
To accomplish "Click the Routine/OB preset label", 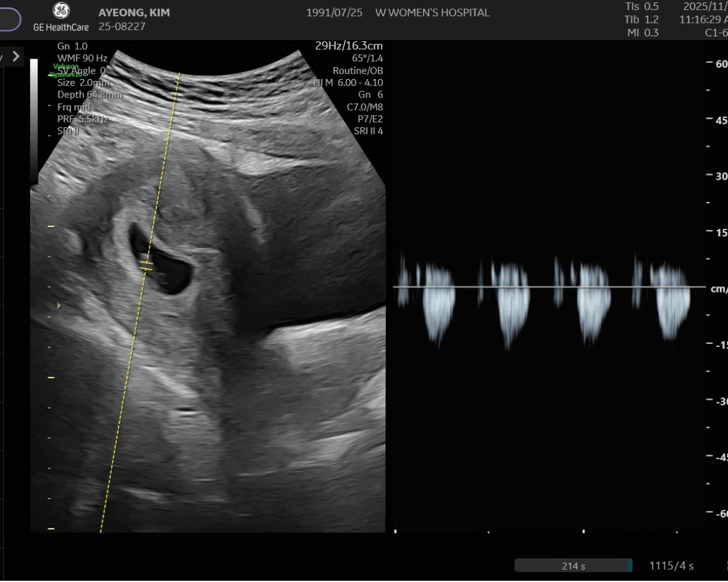I will coord(358,71).
